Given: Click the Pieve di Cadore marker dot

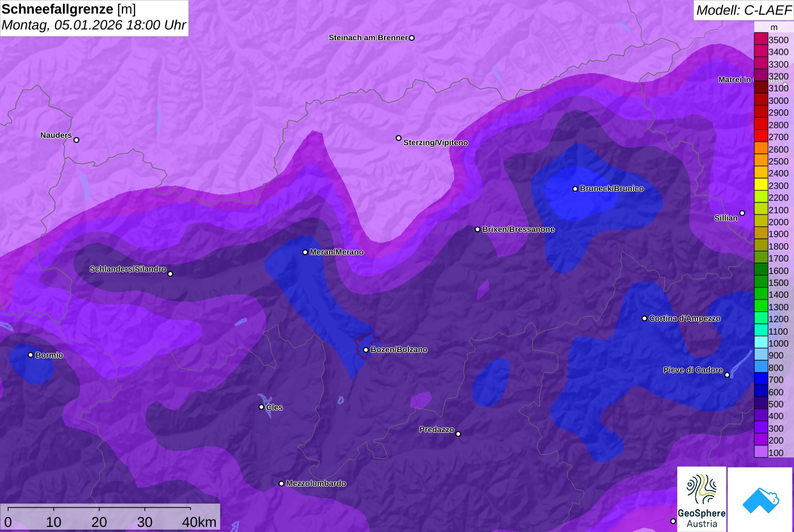Looking at the screenshot, I should tap(727, 375).
